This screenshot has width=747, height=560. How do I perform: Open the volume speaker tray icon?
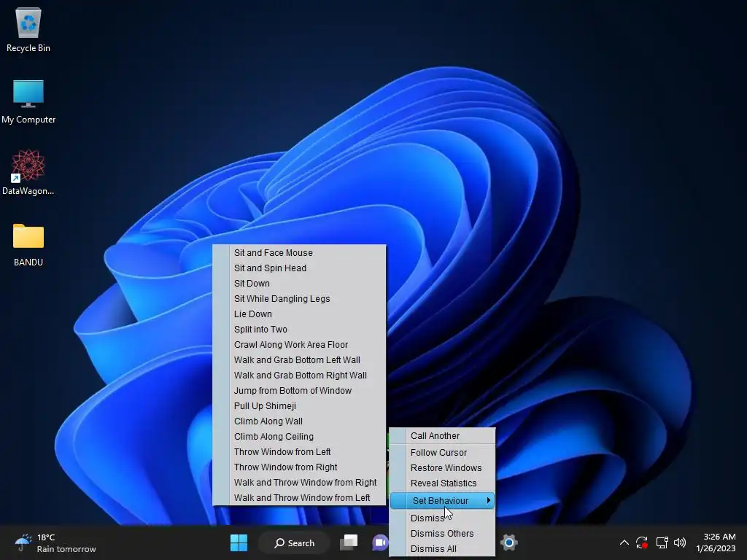point(680,542)
